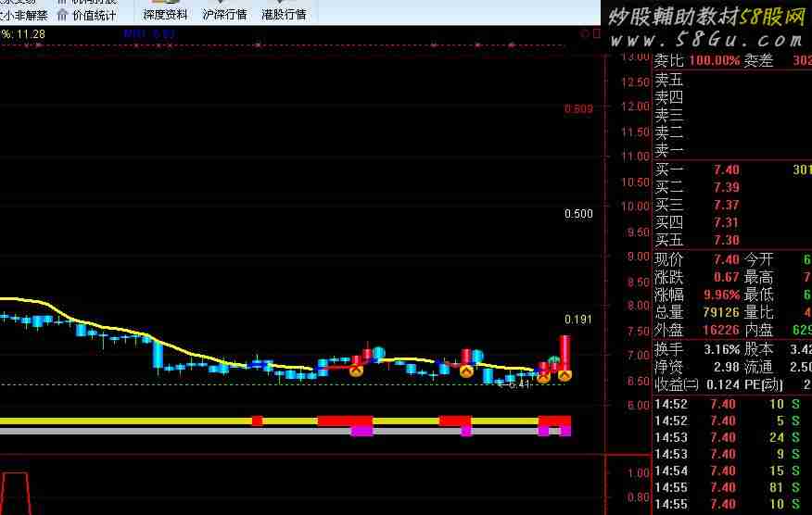The width and height of the screenshot is (812, 515).
Task: Click the 最高 label
Action: click(x=758, y=278)
